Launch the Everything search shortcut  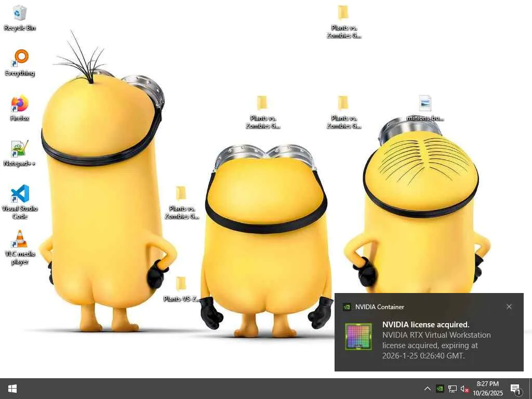click(20, 63)
